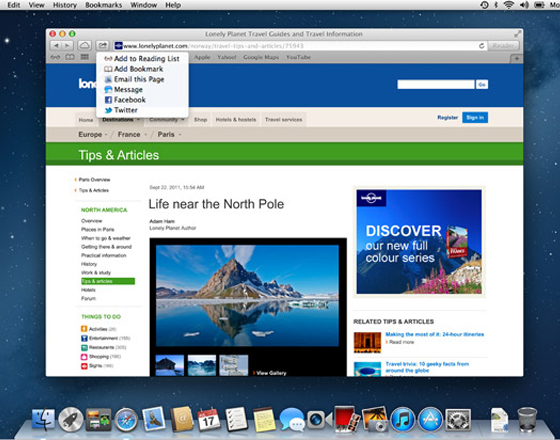This screenshot has height=440, width=560.
Task: Click the Lonely Planet search field
Action: click(x=436, y=85)
